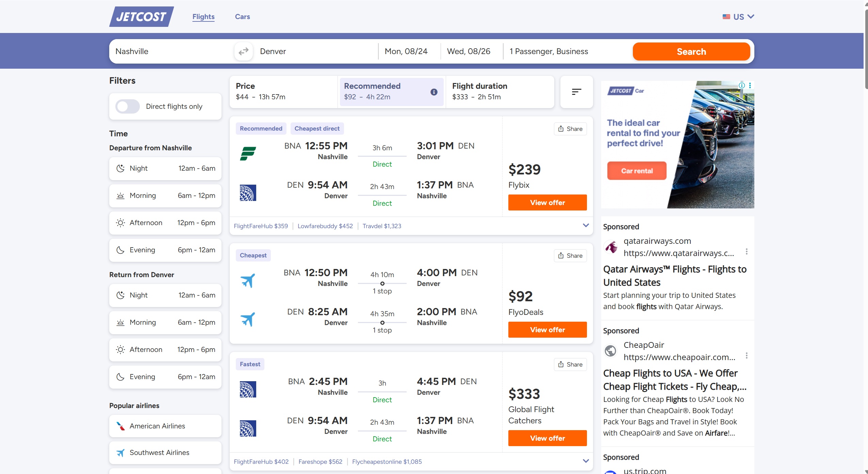Open US country selector dropdown

(738, 17)
